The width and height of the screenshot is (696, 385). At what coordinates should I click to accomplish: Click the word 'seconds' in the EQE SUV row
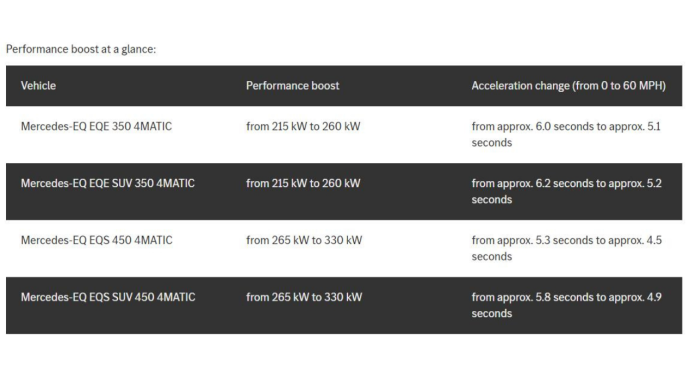492,200
